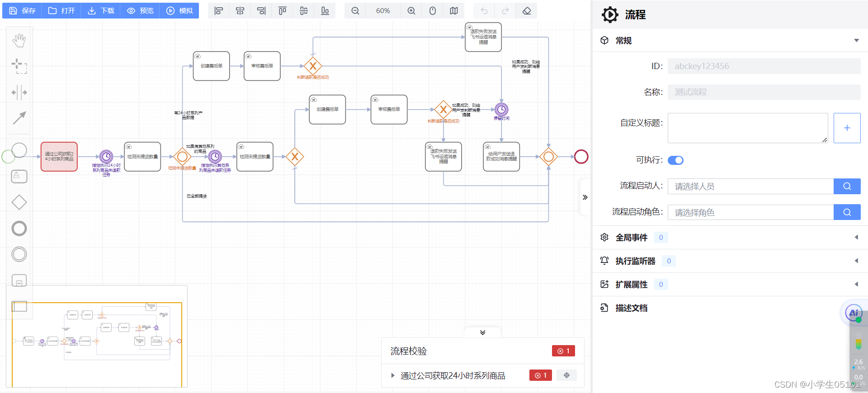Viewport: 868px width, 393px height.
Task: Click the plus button beside custom title
Action: click(x=847, y=128)
